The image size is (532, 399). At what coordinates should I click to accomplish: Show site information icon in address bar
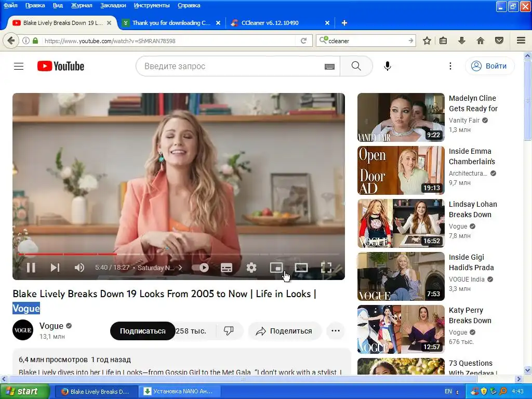click(26, 41)
